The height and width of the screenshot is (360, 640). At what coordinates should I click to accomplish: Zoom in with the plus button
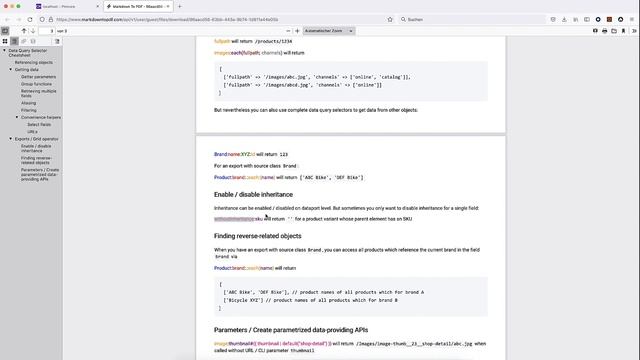pyautogui.click(x=297, y=31)
